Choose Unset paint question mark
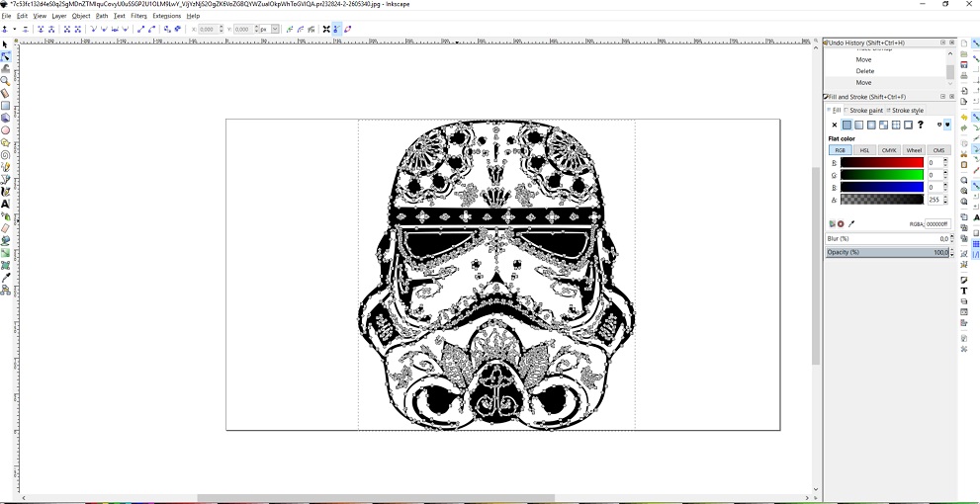Screen dimensions: 980x504 pyautogui.click(x=920, y=125)
